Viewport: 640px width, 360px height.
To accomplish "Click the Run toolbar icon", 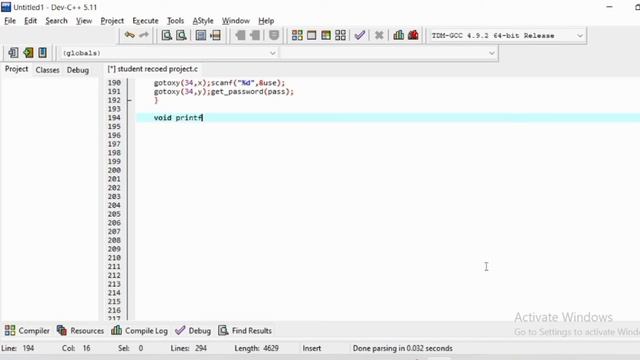I will (311, 36).
